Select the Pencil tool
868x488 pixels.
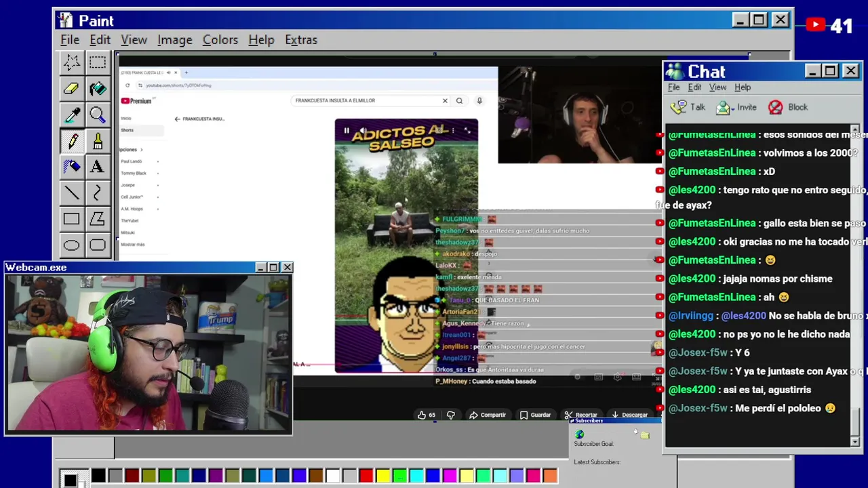click(x=71, y=141)
